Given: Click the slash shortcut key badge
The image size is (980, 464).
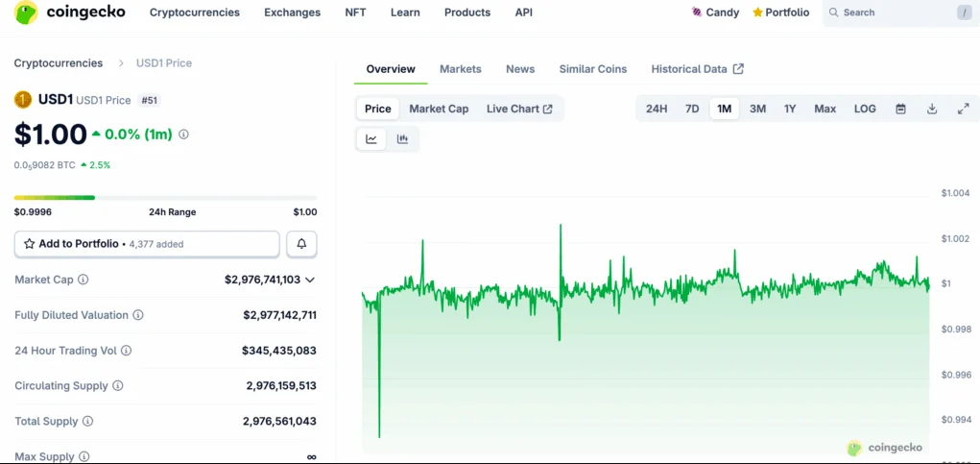Looking at the screenshot, I should 965,12.
